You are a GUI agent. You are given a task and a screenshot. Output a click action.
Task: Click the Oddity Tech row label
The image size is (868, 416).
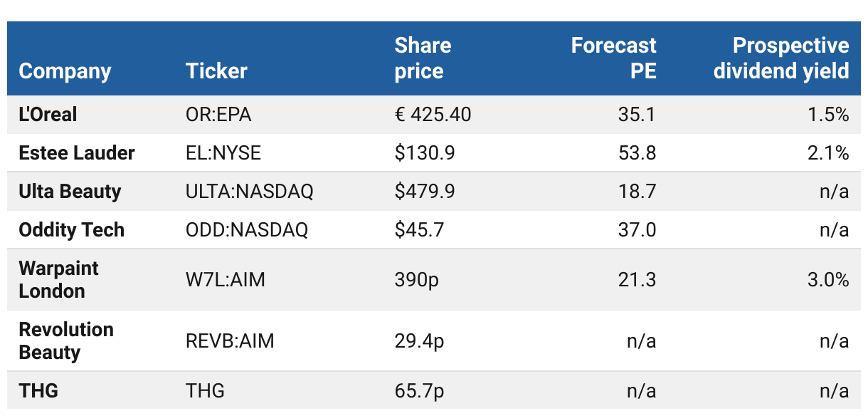click(x=71, y=229)
